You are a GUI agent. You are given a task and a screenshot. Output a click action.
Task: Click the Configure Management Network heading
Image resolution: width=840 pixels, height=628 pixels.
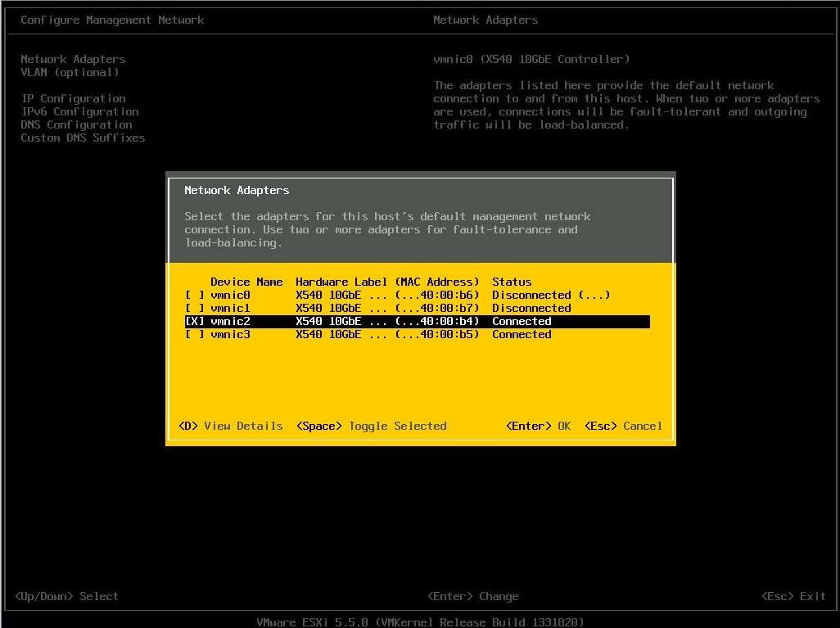(112, 20)
